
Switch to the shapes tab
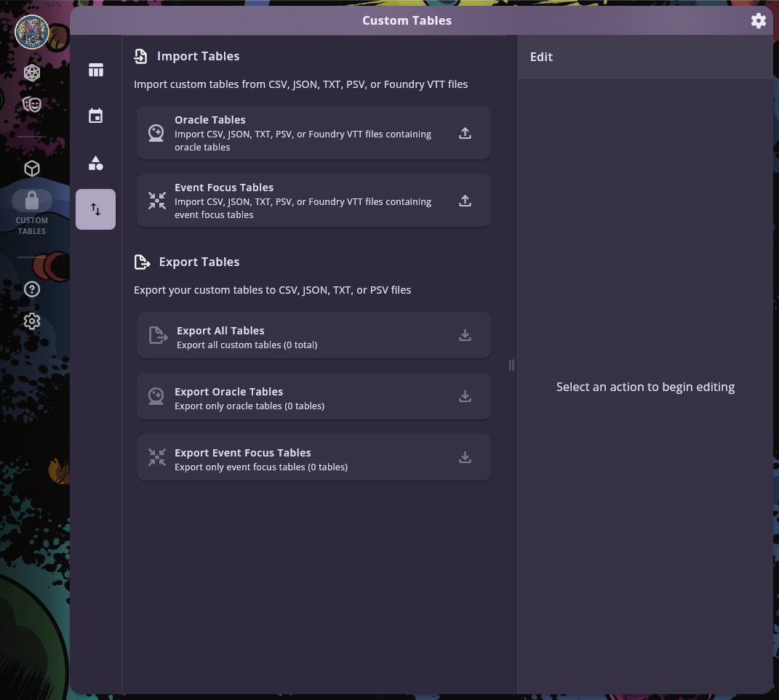(x=96, y=164)
